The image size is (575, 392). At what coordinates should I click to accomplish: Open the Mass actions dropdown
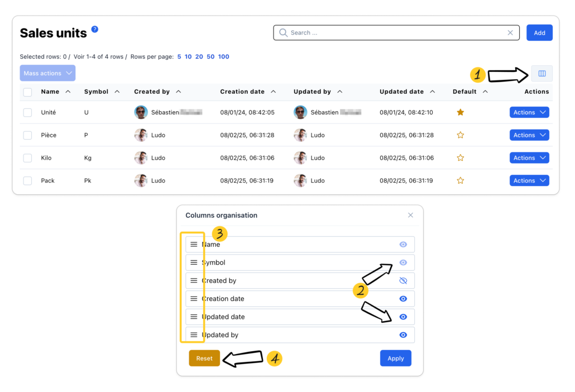click(x=47, y=73)
